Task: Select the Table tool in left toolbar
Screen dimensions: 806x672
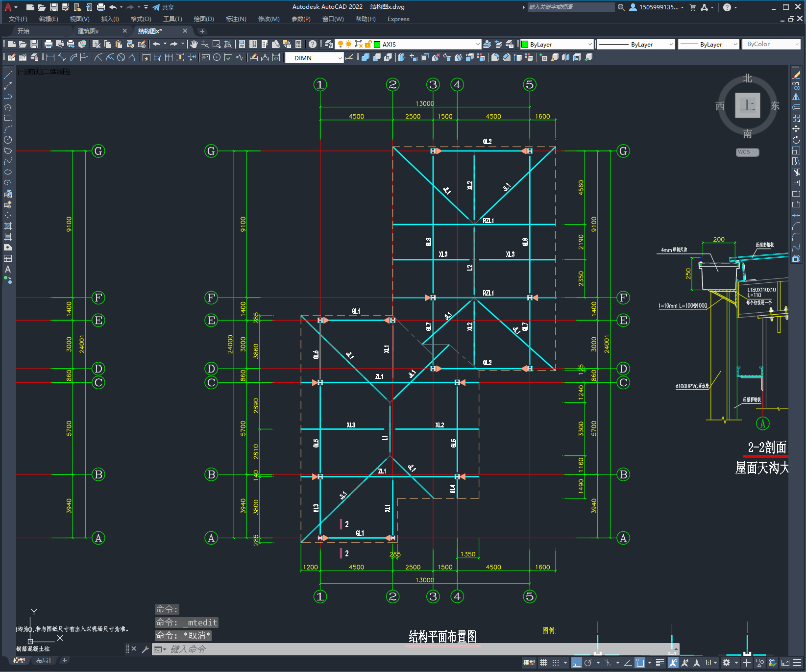Action: click(8, 258)
